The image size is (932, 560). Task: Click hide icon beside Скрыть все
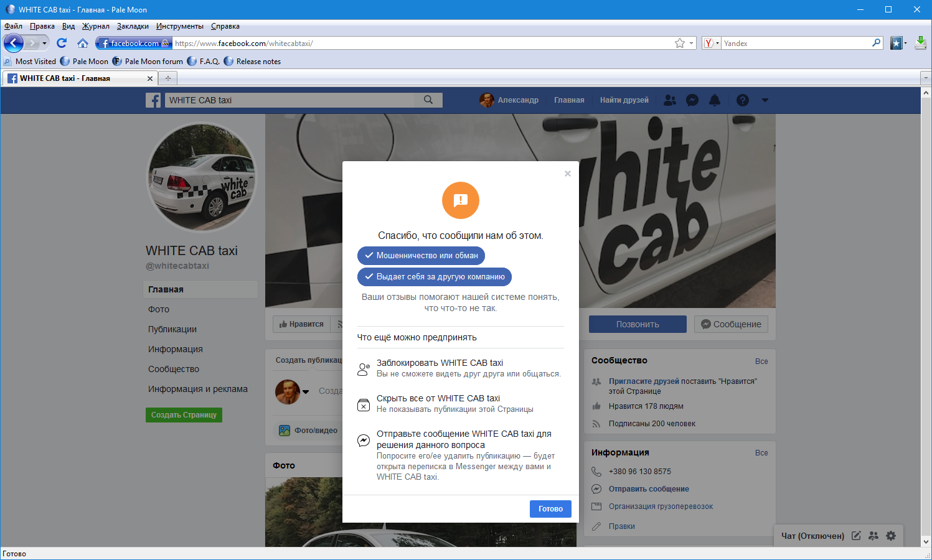coord(364,404)
